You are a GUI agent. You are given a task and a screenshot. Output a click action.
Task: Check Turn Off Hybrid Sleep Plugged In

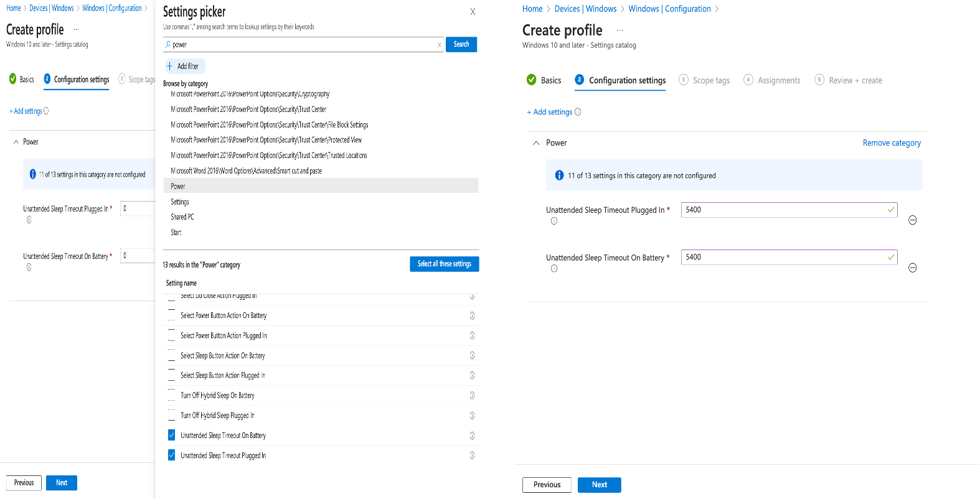pos(171,415)
